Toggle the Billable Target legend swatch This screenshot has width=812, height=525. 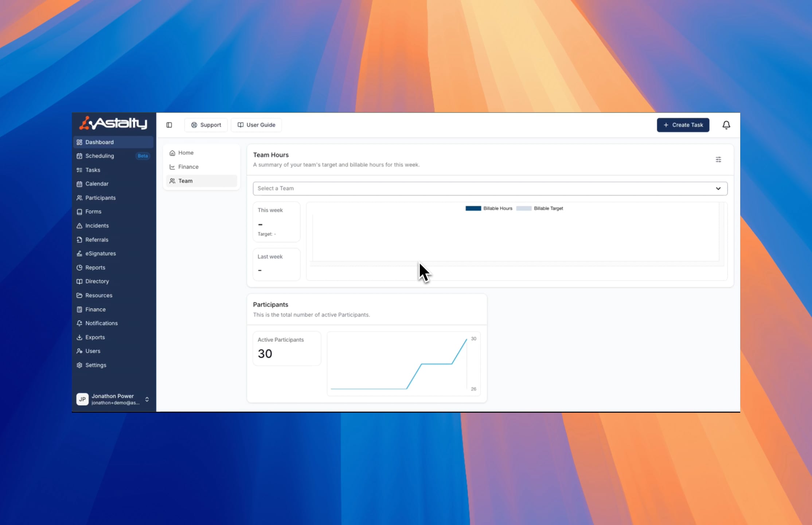(x=524, y=209)
